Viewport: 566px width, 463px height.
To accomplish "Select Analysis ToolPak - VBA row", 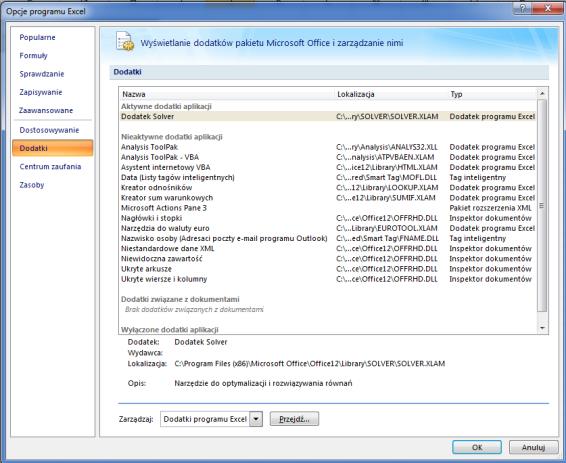I will pos(328,157).
